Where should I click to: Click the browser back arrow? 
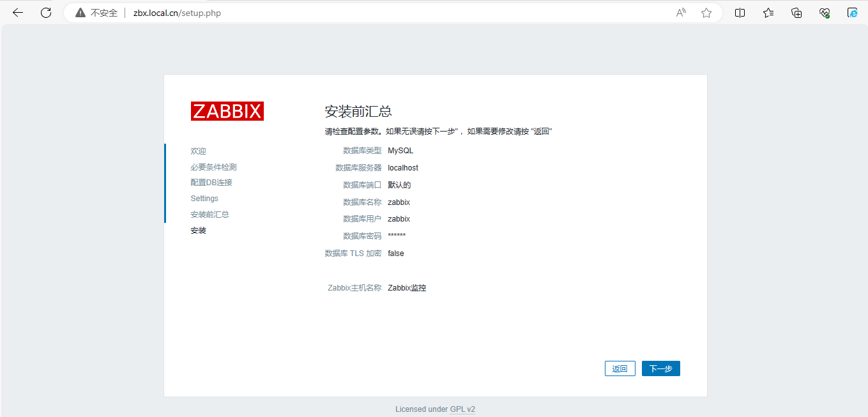(18, 13)
